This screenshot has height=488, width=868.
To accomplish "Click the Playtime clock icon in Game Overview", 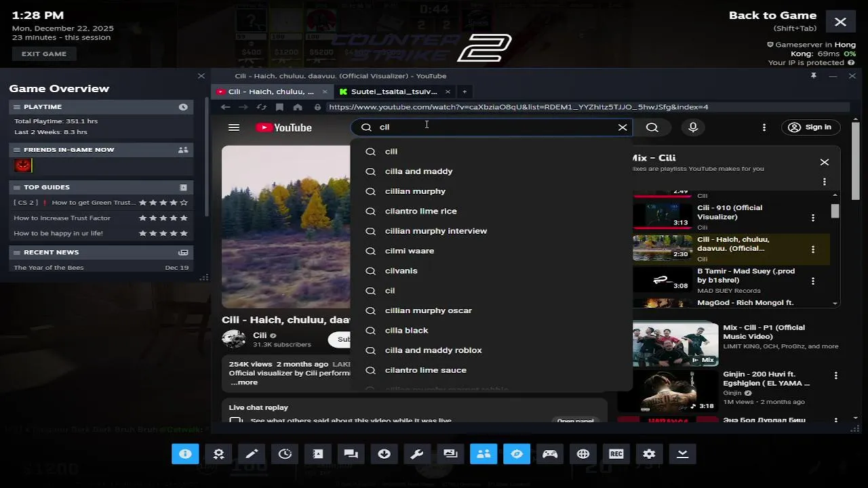I will coord(183,107).
